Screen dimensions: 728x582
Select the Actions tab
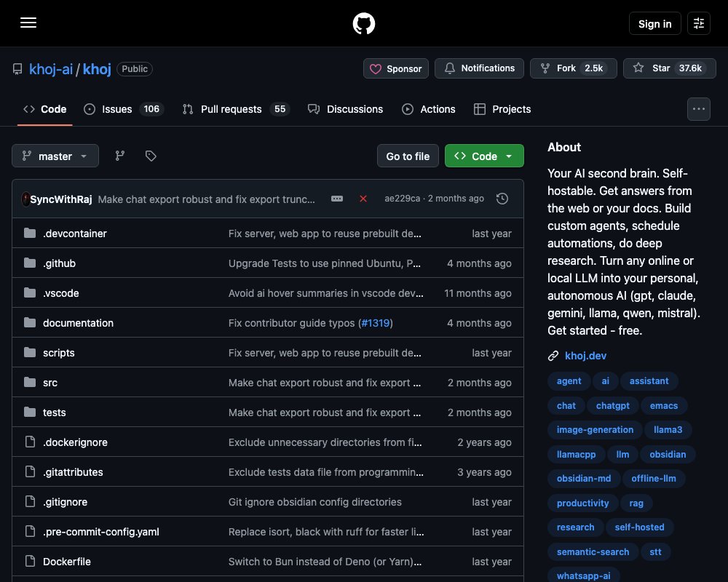click(x=429, y=109)
